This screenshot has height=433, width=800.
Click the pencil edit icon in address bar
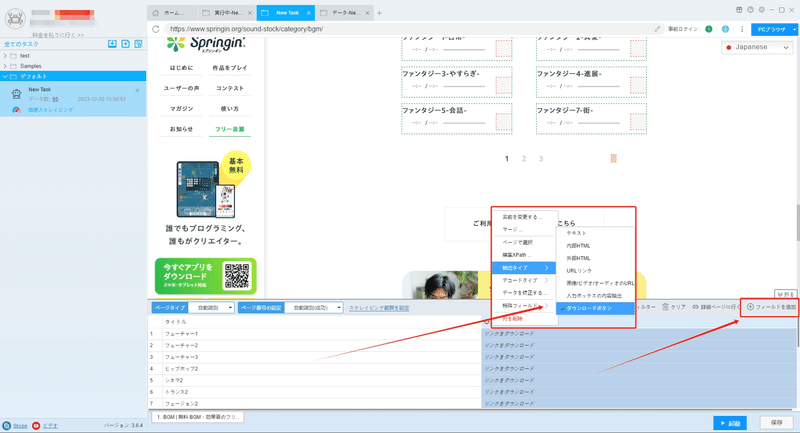click(x=657, y=29)
